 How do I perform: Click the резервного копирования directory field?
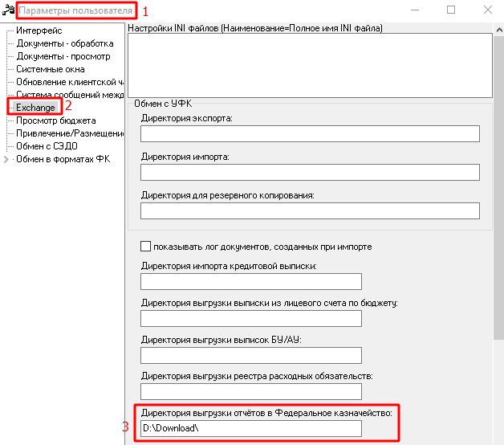coord(310,210)
